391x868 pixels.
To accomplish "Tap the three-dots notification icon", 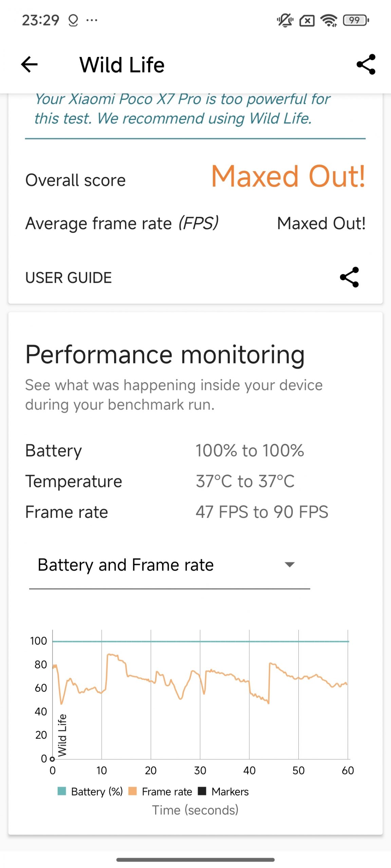I will (x=92, y=20).
